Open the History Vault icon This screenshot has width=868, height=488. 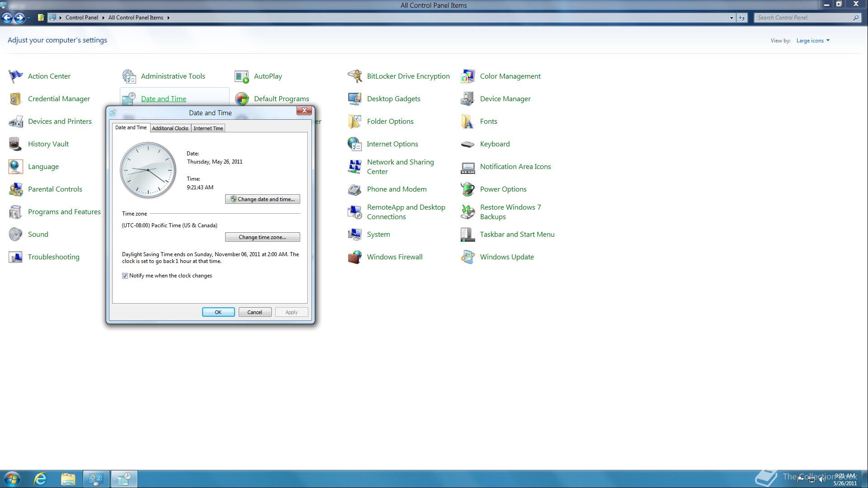pos(15,144)
